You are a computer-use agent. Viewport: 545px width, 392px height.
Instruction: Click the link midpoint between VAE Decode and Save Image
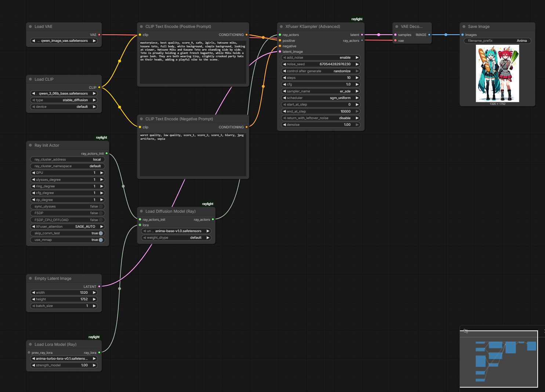446,35
